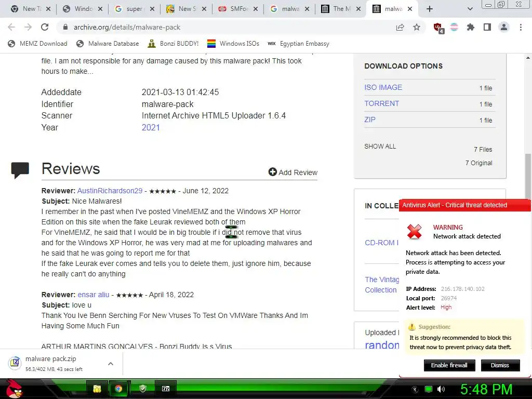Open the CD-ROM collection link
532x399 pixels.
coord(382,243)
